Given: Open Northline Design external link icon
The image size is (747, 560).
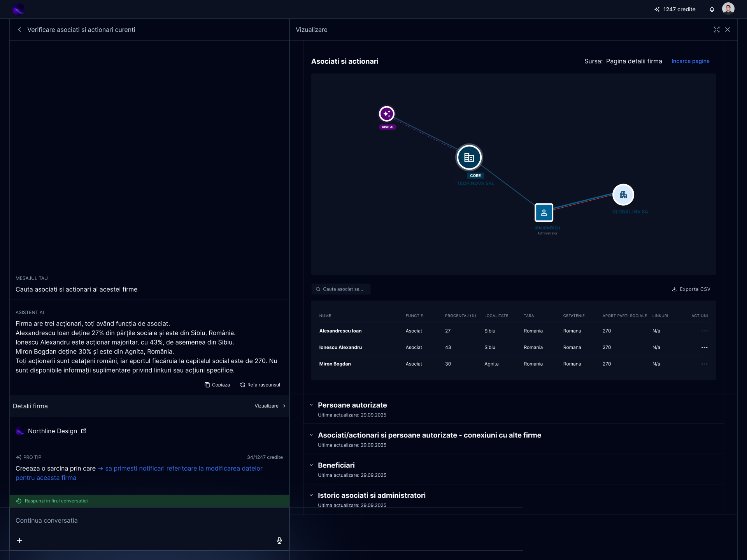Looking at the screenshot, I should tap(83, 431).
